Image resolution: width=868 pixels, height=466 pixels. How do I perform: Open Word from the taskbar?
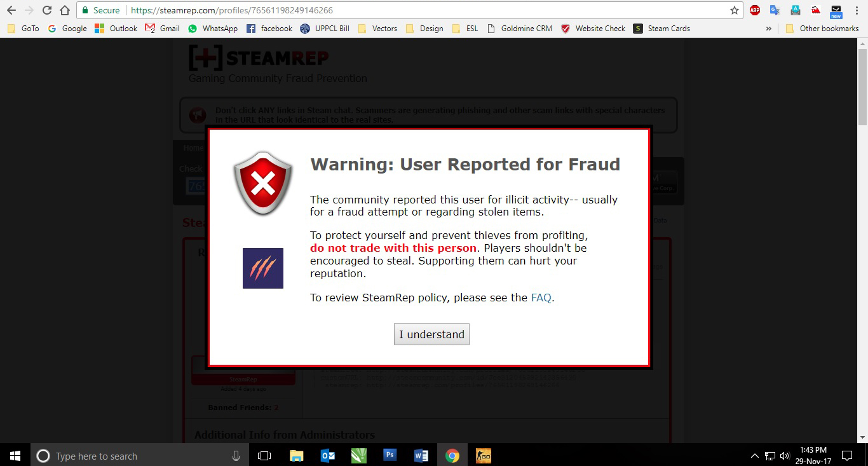coord(421,455)
